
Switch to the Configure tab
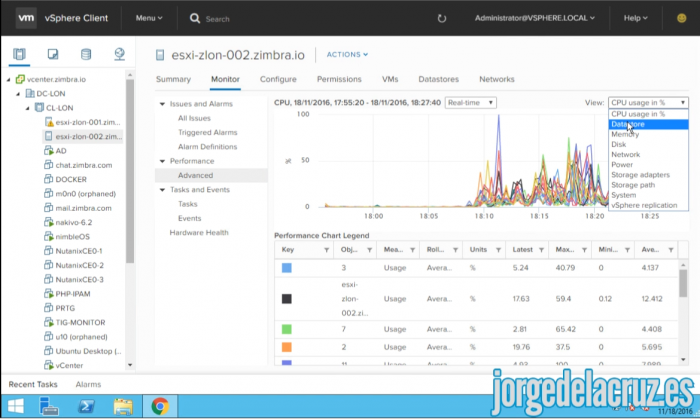[x=278, y=79]
